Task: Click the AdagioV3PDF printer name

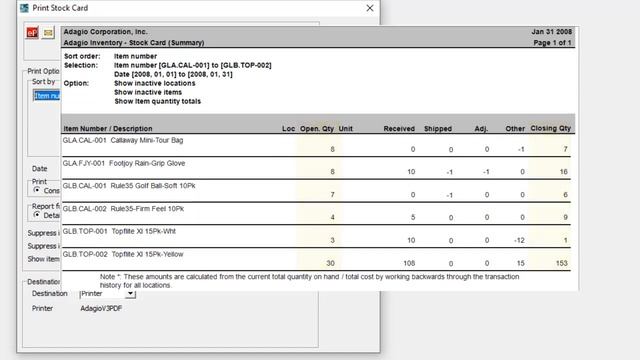Action: pyautogui.click(x=101, y=309)
